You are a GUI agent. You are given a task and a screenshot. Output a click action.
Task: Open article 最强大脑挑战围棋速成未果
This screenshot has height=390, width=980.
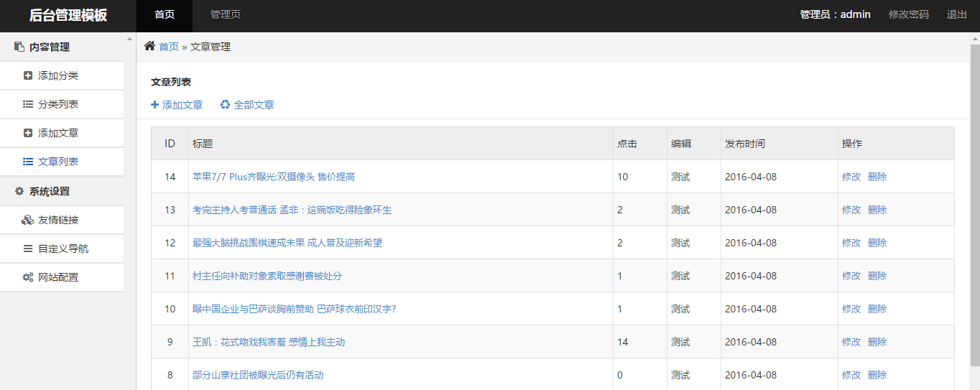pos(287,243)
